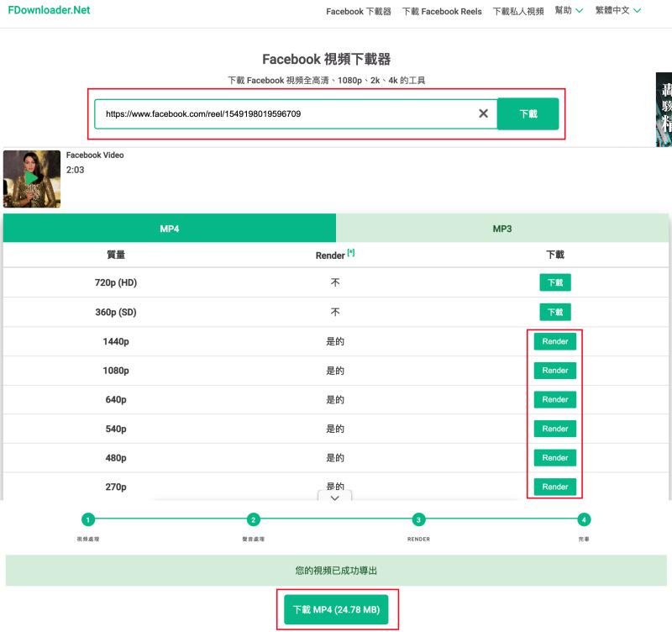The height and width of the screenshot is (632, 672).
Task: Render the 1440p video
Action: coord(554,341)
